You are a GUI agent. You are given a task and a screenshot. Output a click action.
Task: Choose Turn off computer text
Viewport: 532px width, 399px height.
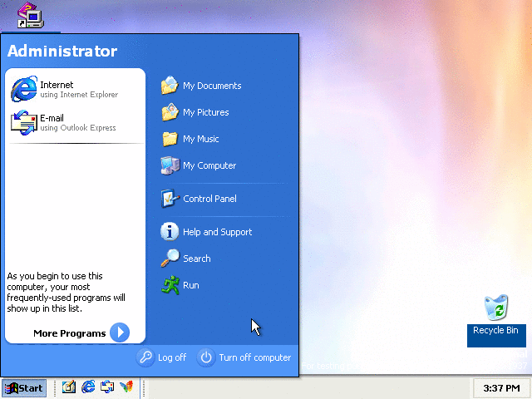pyautogui.click(x=255, y=357)
